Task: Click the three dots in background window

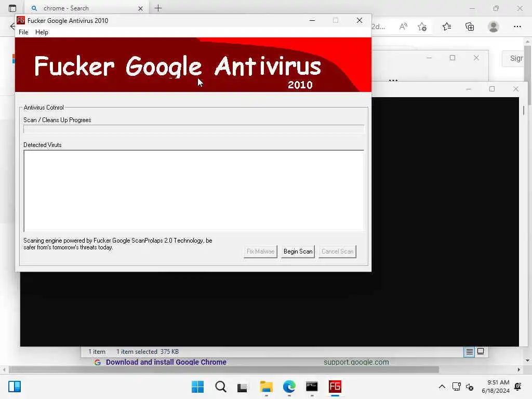Action: (393, 81)
